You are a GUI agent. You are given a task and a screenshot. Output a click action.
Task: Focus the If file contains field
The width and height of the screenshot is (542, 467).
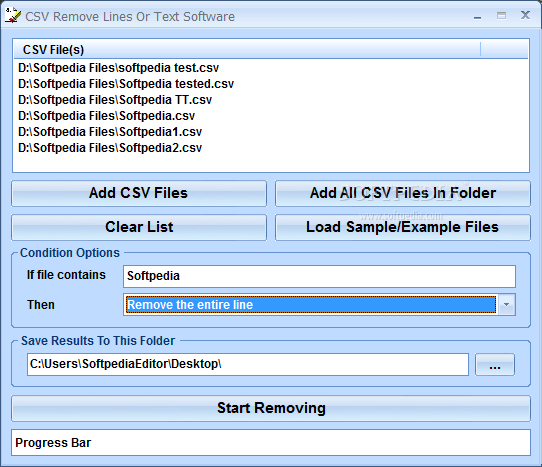[x=319, y=276]
